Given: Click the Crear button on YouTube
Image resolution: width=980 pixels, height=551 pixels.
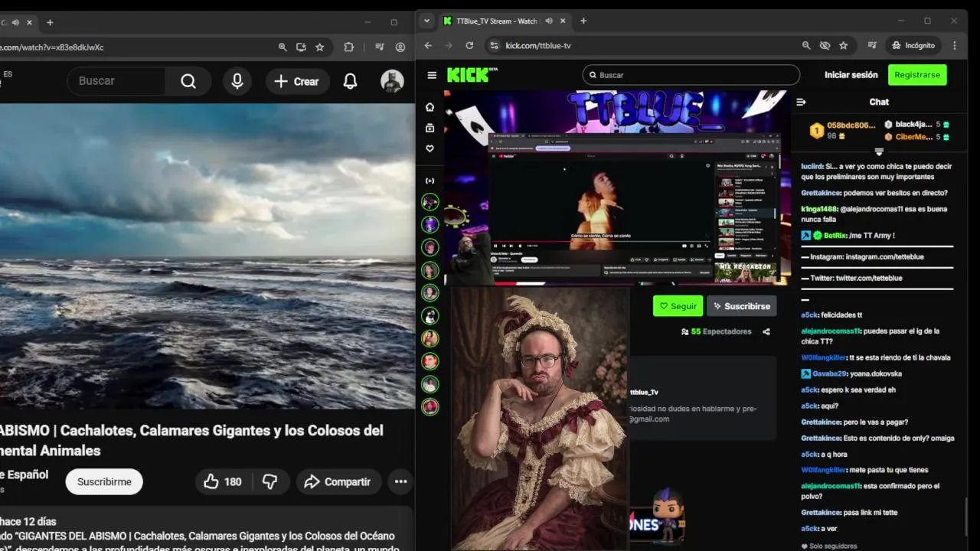Looking at the screenshot, I should click(297, 81).
